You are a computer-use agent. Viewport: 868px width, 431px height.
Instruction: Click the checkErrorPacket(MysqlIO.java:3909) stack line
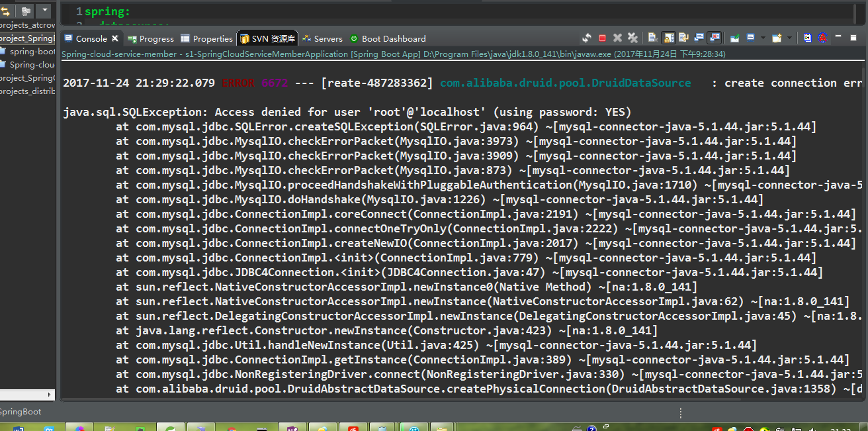tap(456, 156)
